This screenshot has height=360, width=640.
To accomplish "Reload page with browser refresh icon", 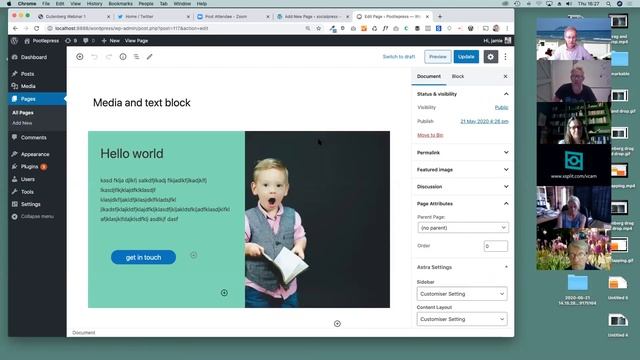I will coord(37,28).
